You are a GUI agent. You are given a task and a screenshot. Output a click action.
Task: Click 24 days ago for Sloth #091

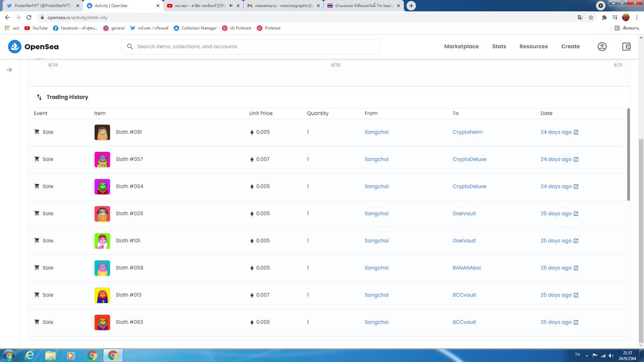tap(556, 132)
